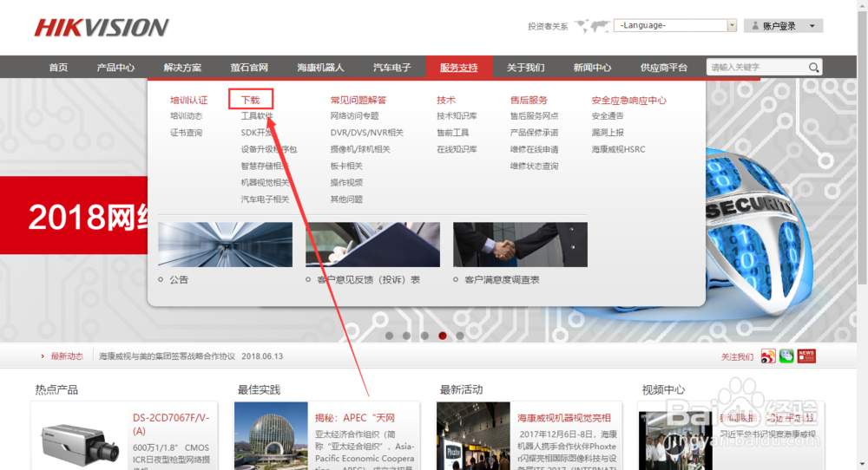The width and height of the screenshot is (868, 470).
Task: Select 服务支持 navigation tab
Action: 459,68
